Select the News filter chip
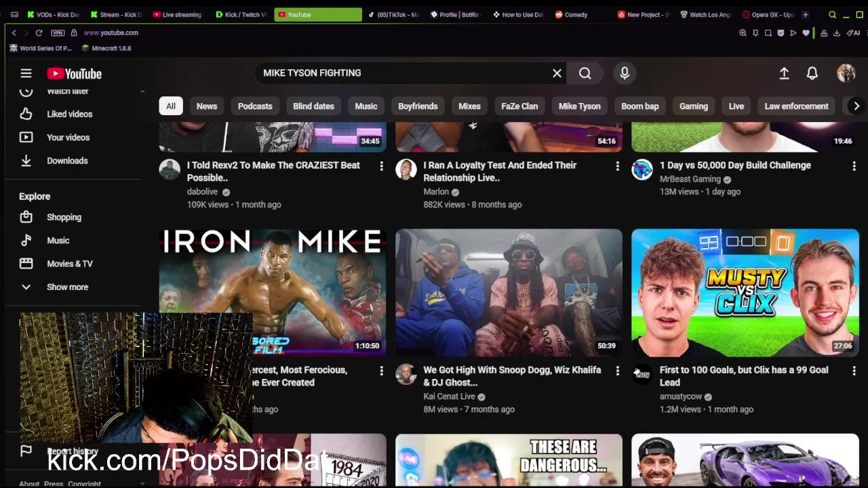Screen dimensions: 868x488 point(207,106)
